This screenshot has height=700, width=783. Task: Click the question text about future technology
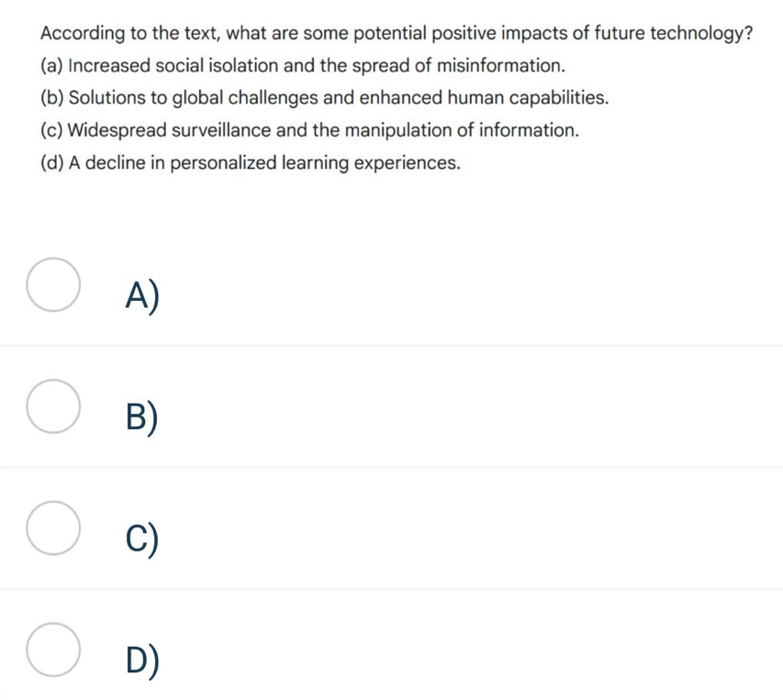[397, 33]
